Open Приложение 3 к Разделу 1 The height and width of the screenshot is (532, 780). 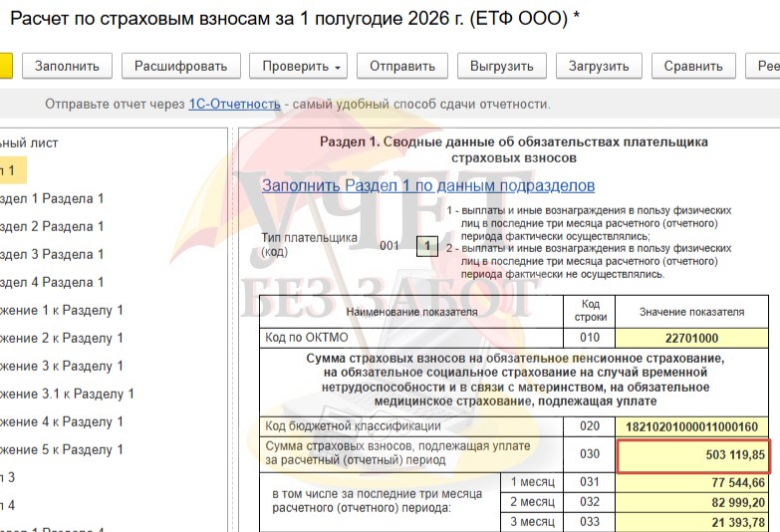61,366
